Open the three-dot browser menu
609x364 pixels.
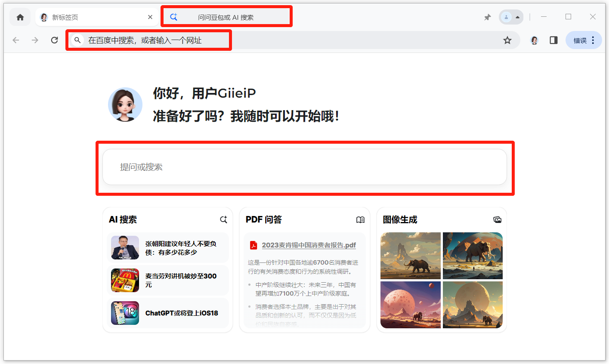(x=593, y=40)
